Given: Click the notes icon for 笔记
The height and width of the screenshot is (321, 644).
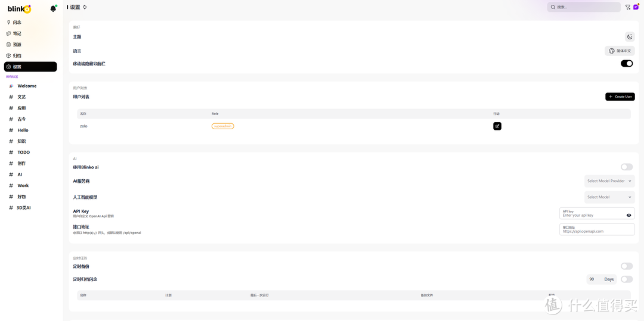Looking at the screenshot, I should point(8,33).
